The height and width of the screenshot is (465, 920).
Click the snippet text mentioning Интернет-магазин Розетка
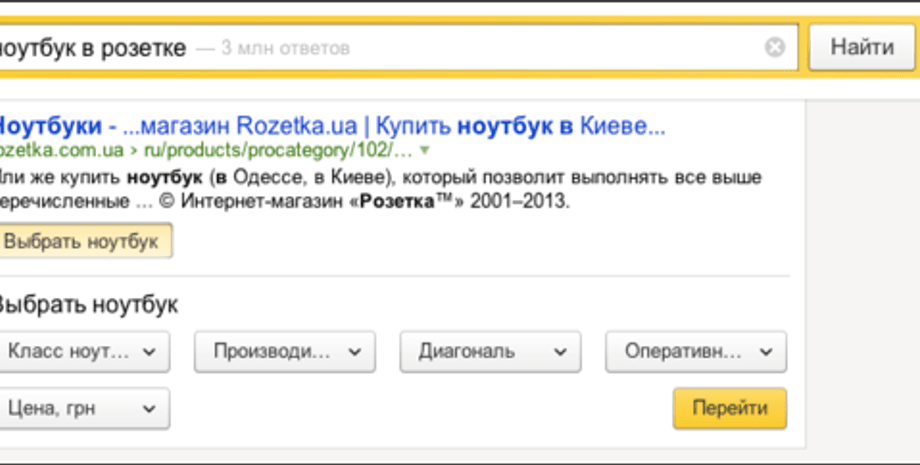(x=300, y=201)
